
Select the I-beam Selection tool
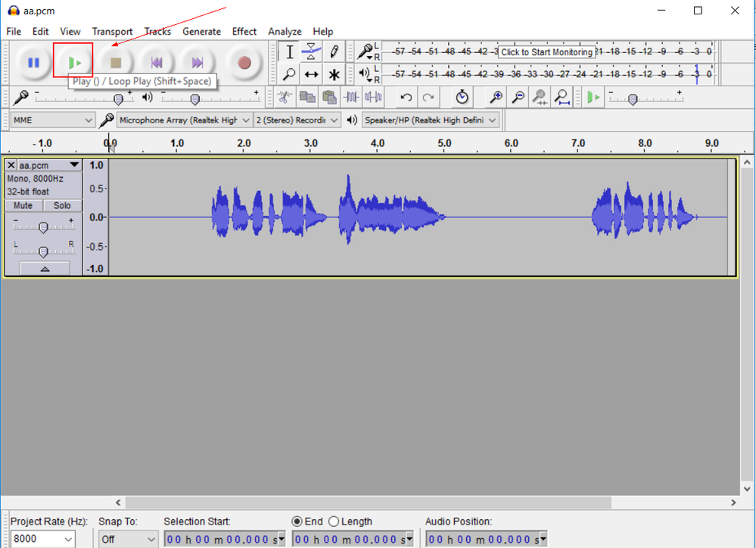coord(289,51)
